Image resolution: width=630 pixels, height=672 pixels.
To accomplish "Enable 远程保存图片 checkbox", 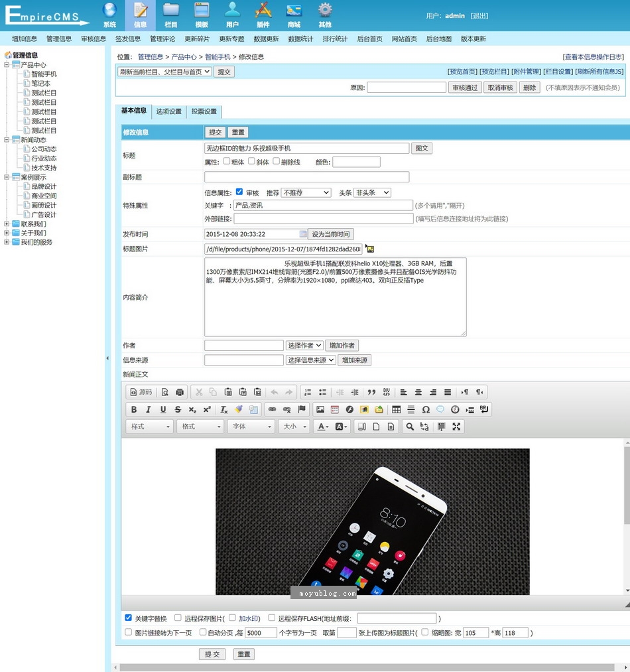I will click(x=178, y=618).
